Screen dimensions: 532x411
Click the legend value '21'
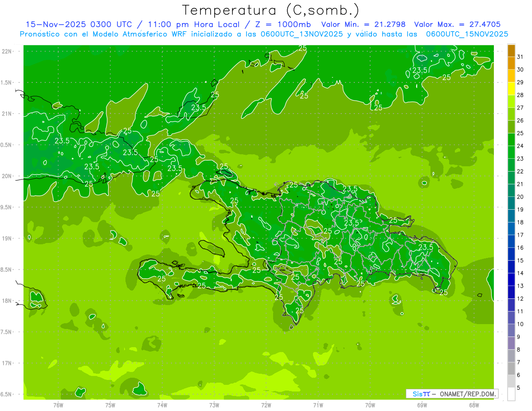click(x=520, y=184)
